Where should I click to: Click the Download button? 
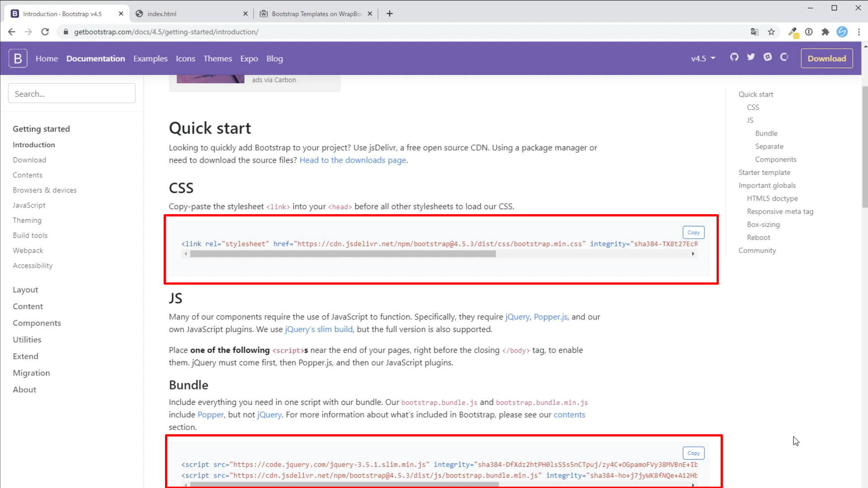(x=827, y=58)
